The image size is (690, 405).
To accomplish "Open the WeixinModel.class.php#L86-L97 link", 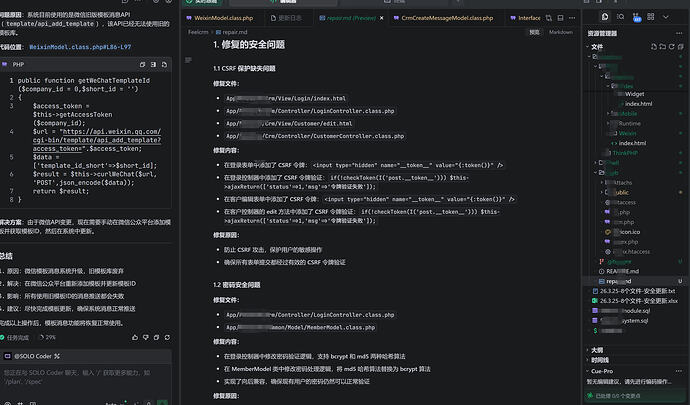I will click(x=80, y=47).
